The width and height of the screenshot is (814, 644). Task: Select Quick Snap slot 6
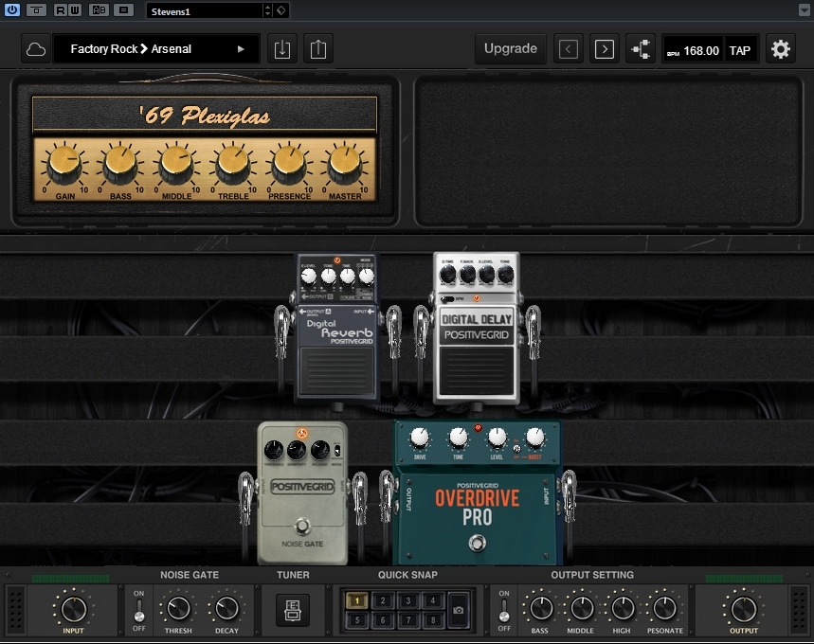[x=383, y=619]
